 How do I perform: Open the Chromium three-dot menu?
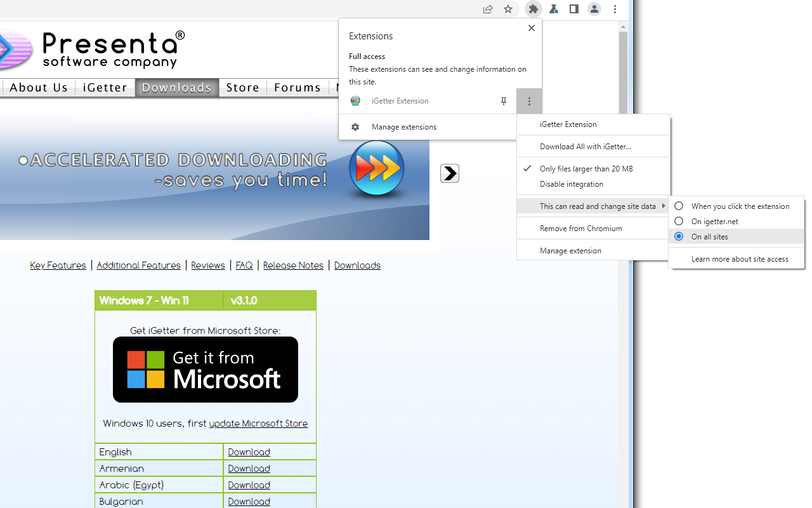click(x=615, y=9)
